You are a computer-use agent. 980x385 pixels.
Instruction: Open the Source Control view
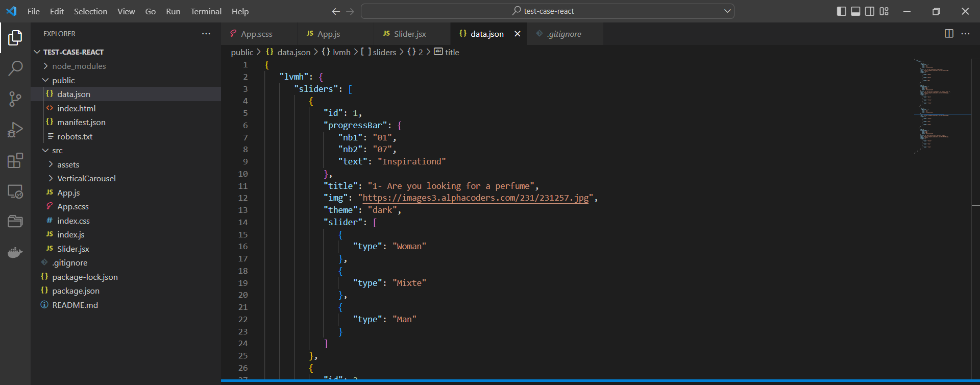pyautogui.click(x=15, y=99)
